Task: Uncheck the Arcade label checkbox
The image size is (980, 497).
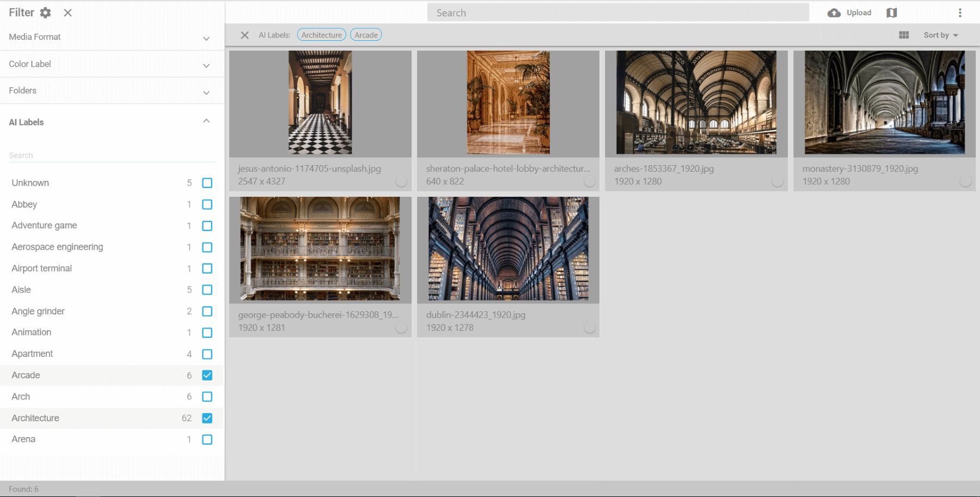Action: click(x=207, y=375)
